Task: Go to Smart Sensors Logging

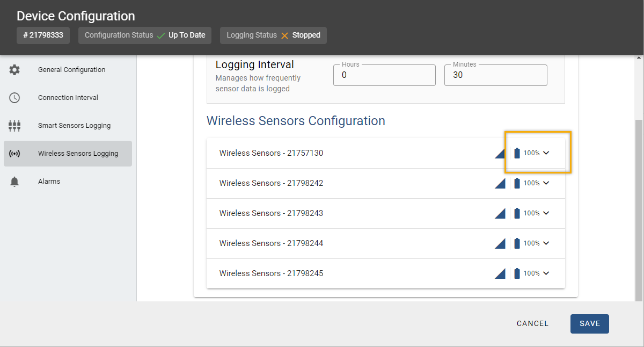Action: pos(74,126)
